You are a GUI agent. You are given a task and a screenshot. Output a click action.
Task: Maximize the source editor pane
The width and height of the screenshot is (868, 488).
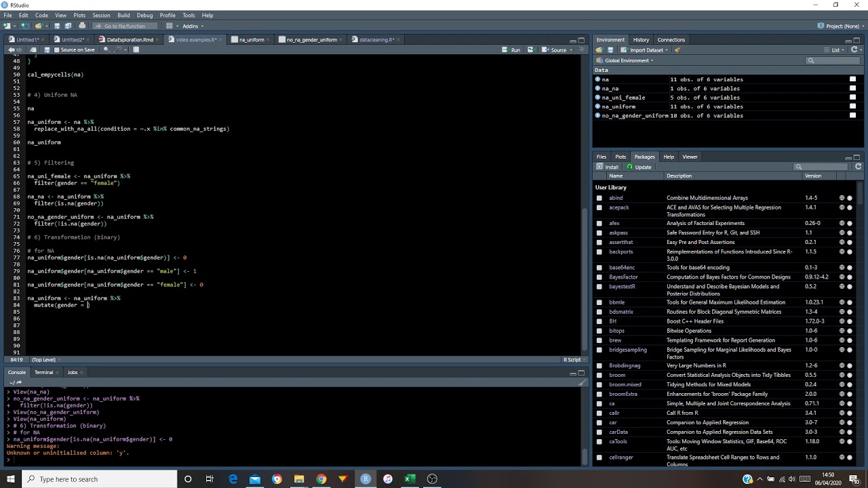581,40
